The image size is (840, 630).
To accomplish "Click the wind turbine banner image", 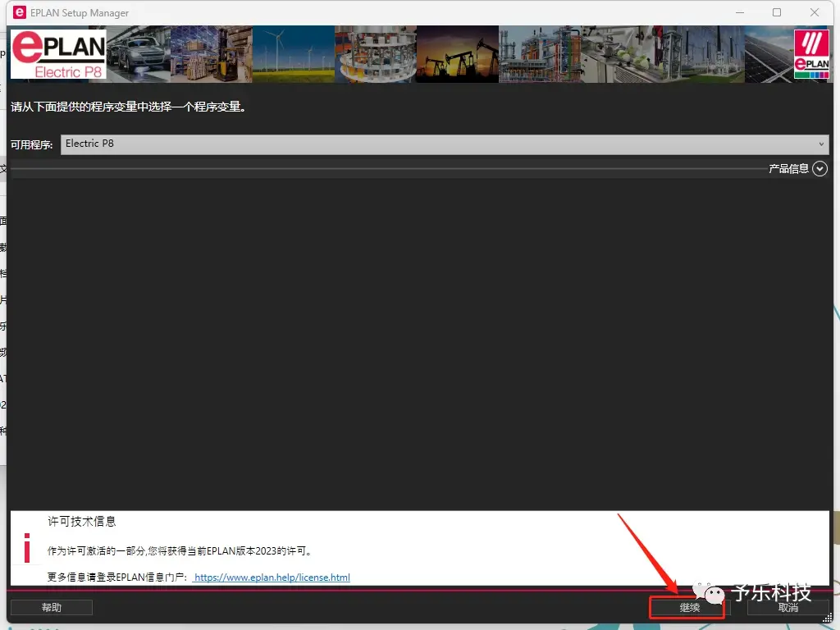I will pos(294,54).
